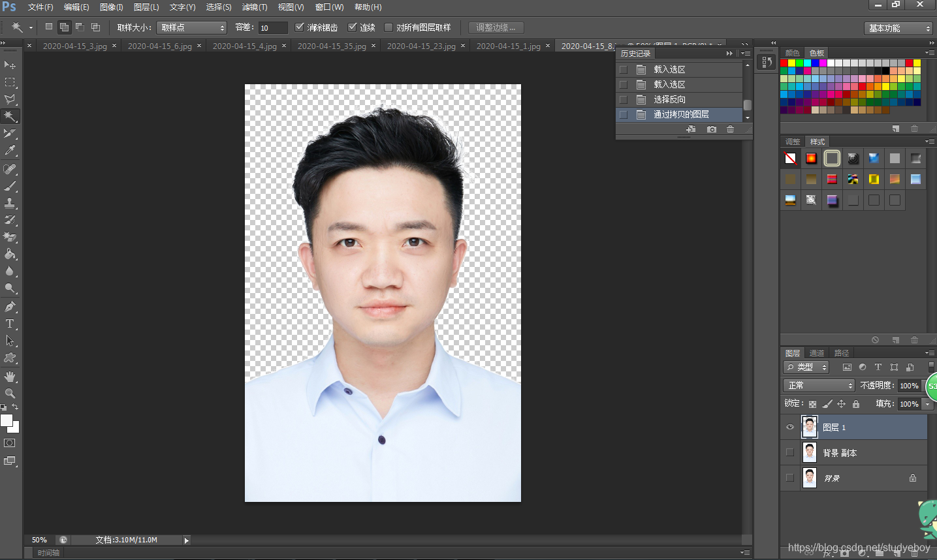The height and width of the screenshot is (560, 937).
Task: Open 取样大小 sample size dropdown
Action: [191, 27]
